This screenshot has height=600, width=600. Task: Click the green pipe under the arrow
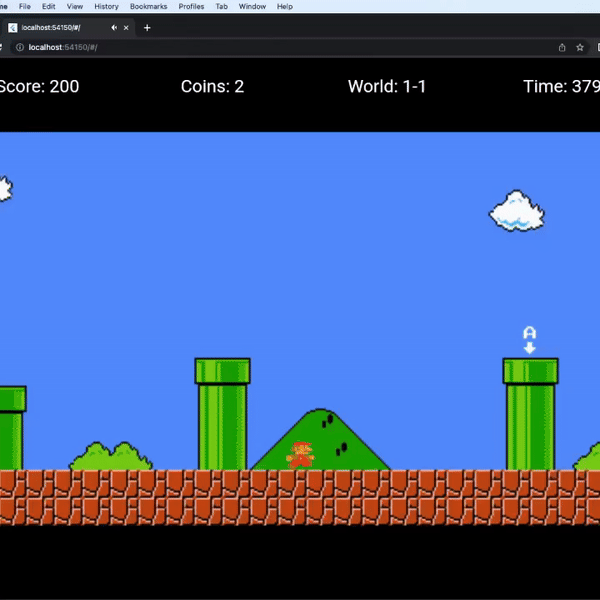(x=530, y=415)
